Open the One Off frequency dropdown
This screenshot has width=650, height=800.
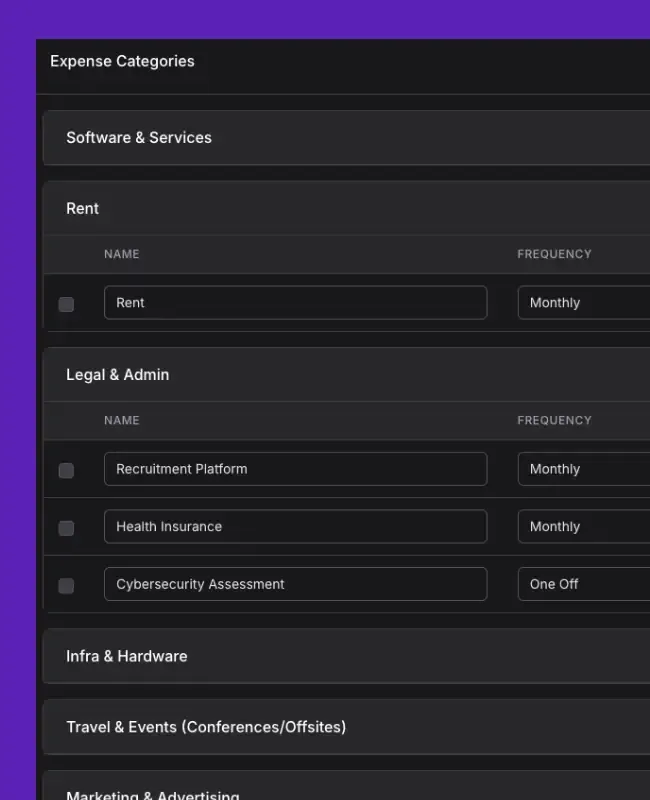pos(584,584)
